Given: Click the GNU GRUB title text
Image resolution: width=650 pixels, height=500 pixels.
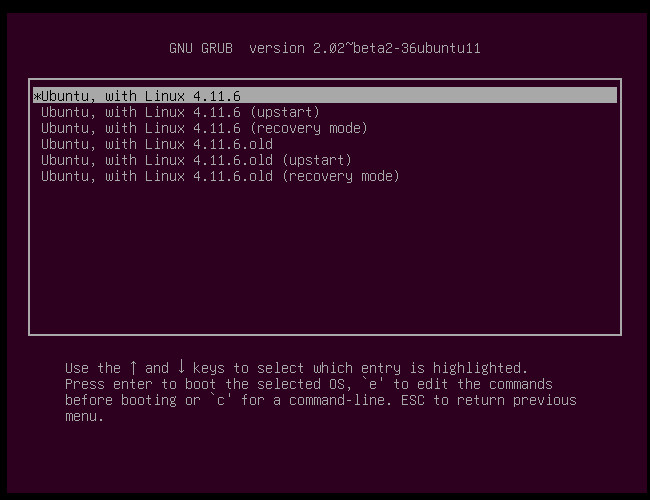Looking at the screenshot, I should [205, 48].
